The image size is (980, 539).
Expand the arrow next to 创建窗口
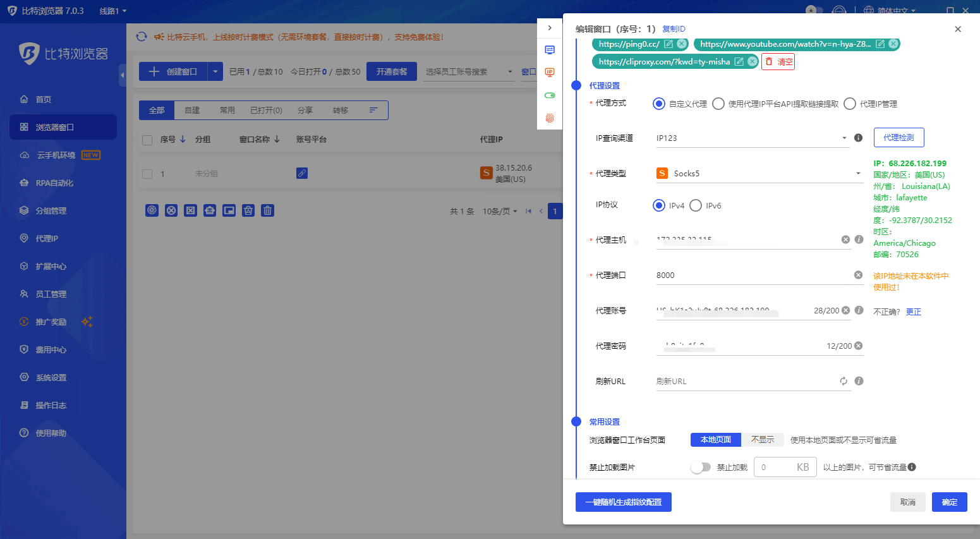point(215,72)
